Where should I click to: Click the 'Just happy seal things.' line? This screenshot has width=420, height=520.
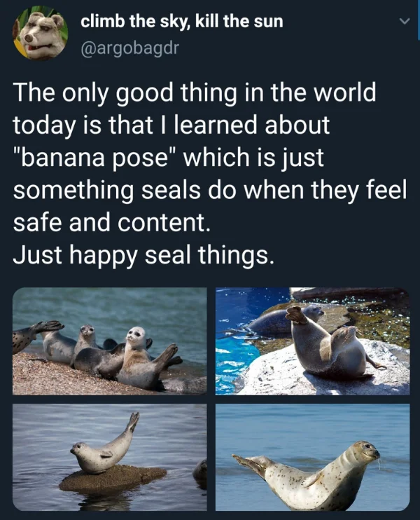[143, 256]
